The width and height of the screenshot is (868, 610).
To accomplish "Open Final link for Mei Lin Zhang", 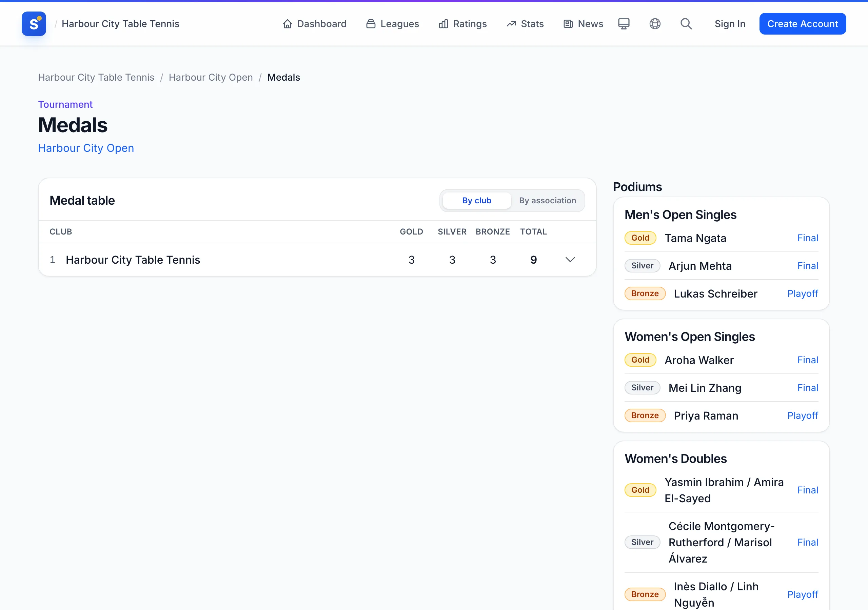I will (808, 388).
